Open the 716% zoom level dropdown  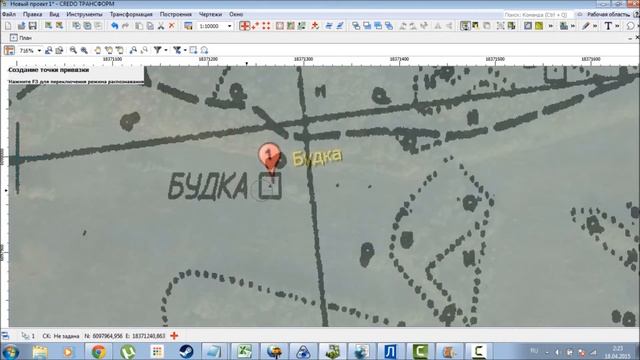click(x=39, y=51)
